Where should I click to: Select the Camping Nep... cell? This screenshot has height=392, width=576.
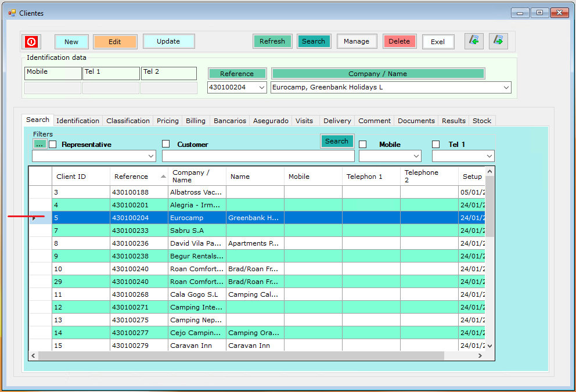197,320
